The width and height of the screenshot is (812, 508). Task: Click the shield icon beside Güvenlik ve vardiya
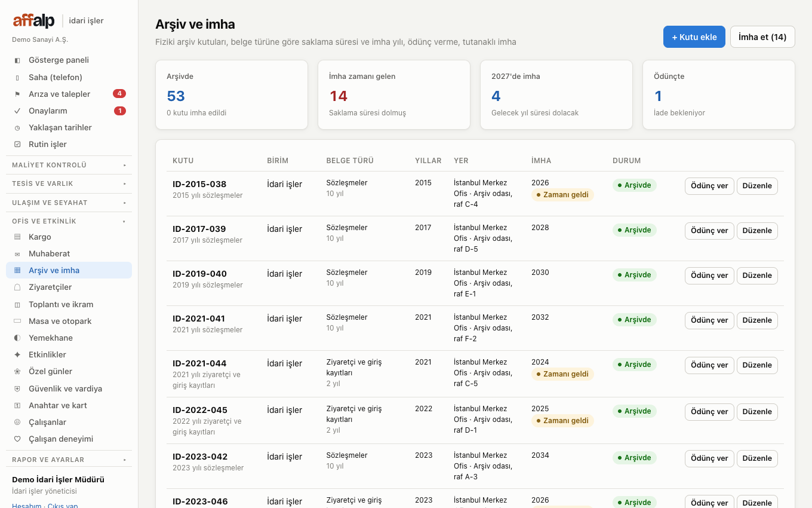[x=17, y=388]
